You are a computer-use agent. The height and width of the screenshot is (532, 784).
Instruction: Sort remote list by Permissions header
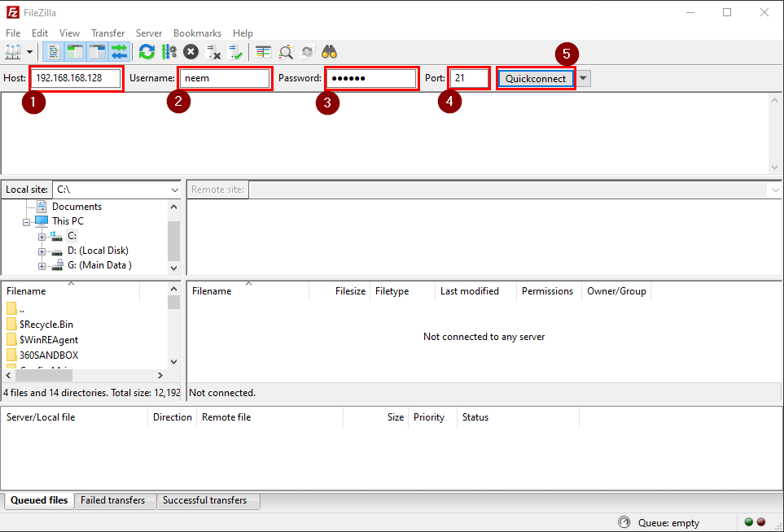coord(548,290)
